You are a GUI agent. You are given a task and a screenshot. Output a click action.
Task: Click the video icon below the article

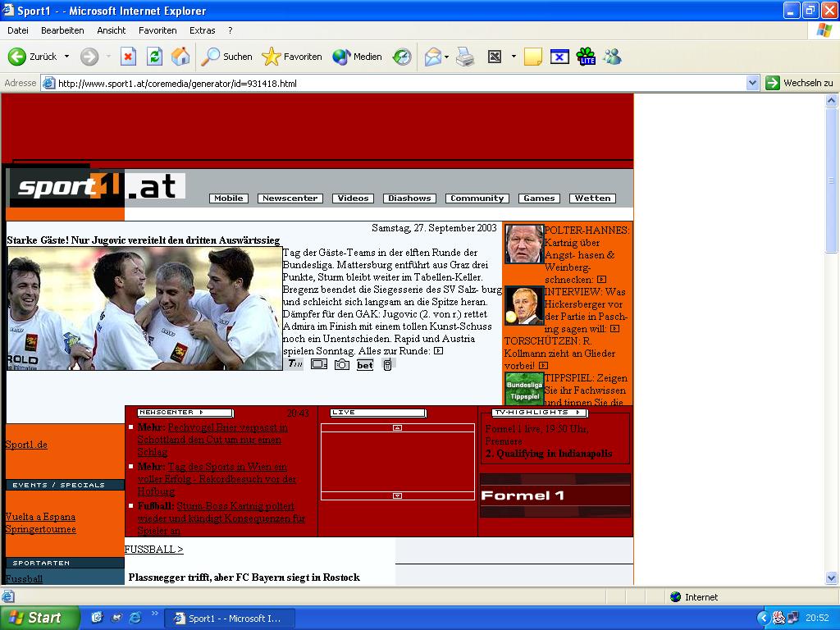pos(319,364)
